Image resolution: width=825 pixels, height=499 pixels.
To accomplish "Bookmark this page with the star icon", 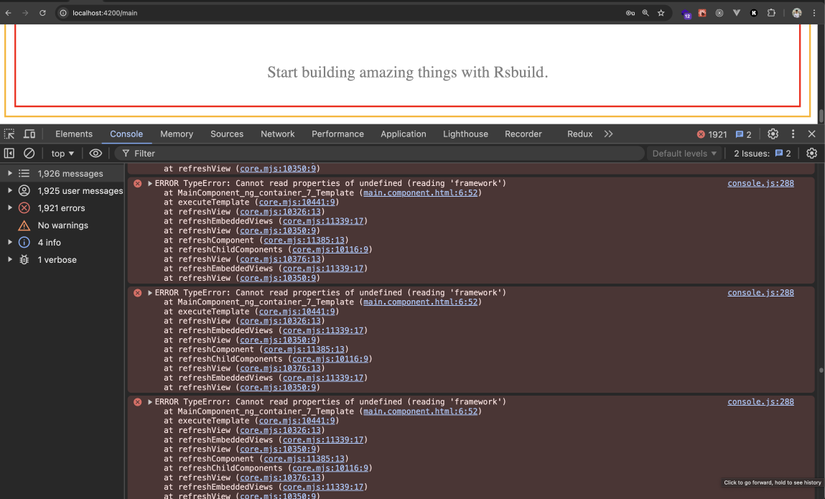I will pos(661,13).
